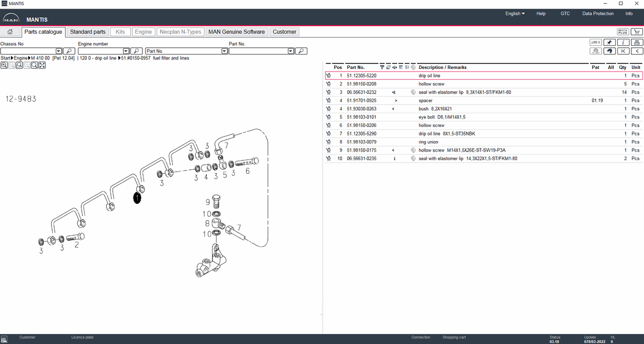This screenshot has width=644, height=344.
Task: Click callout number 9 in diagram
Action: coord(208,202)
